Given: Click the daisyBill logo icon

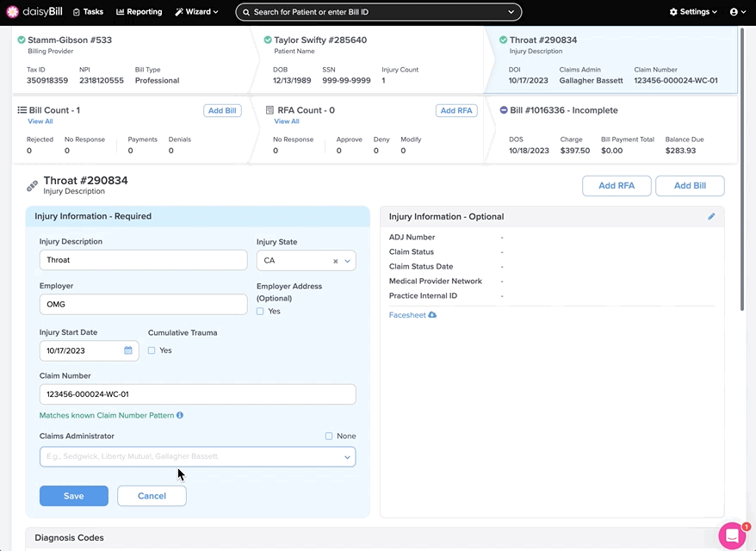Looking at the screenshot, I should click(x=12, y=12).
